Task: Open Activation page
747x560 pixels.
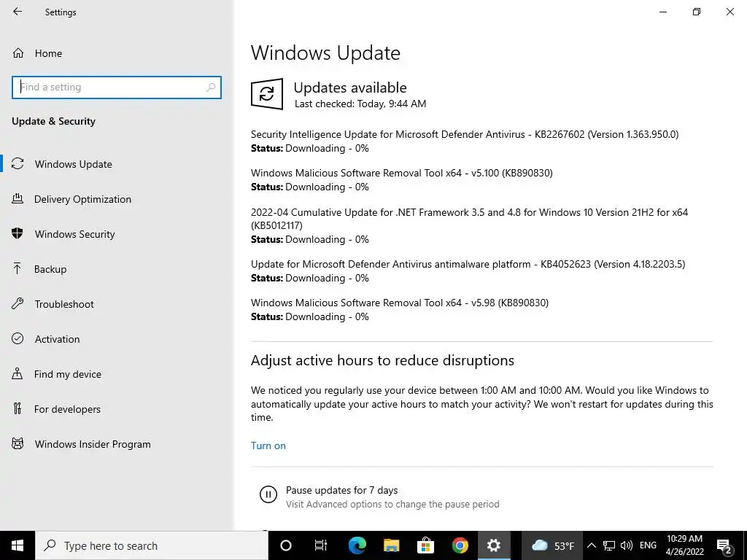Action: coord(57,339)
